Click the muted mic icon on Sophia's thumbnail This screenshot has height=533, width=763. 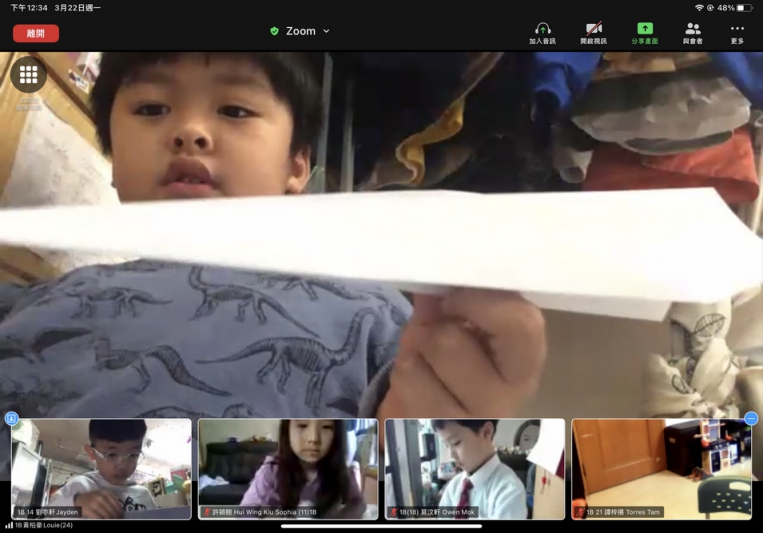click(x=207, y=512)
